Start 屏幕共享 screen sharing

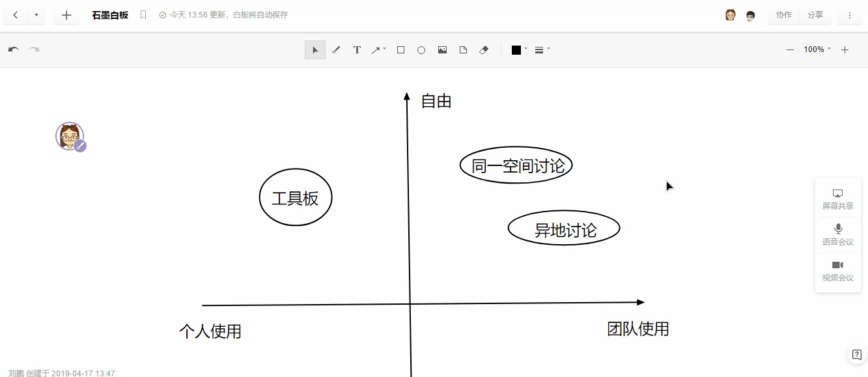(x=838, y=199)
